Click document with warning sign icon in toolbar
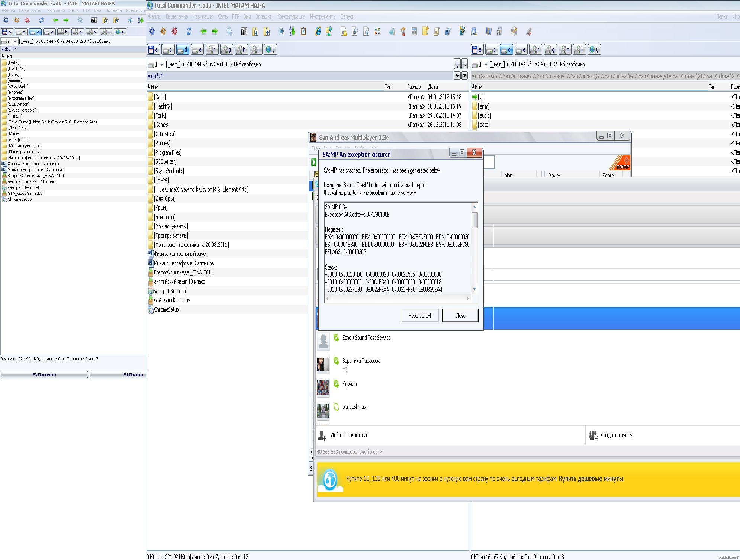 [344, 32]
